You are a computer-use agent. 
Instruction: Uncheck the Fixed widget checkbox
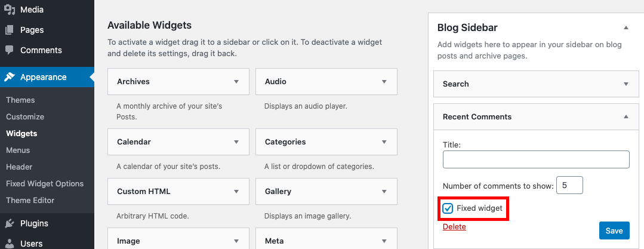[448, 208]
